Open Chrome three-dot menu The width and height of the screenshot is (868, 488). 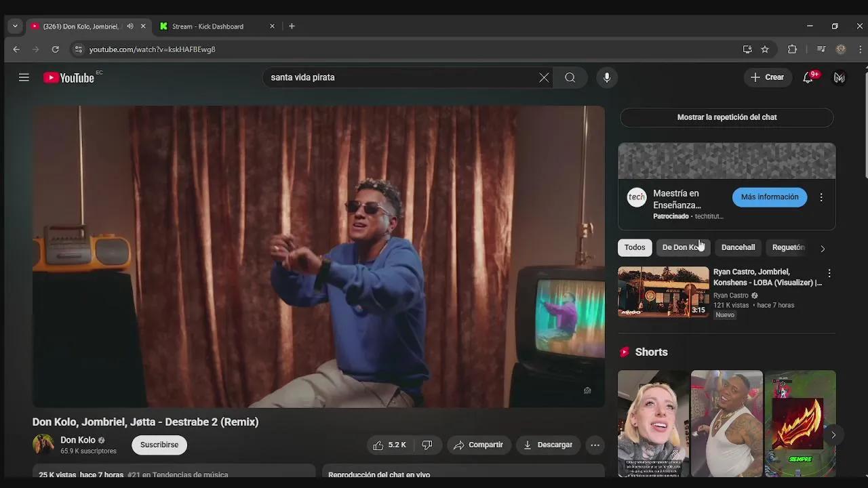pos(861,49)
